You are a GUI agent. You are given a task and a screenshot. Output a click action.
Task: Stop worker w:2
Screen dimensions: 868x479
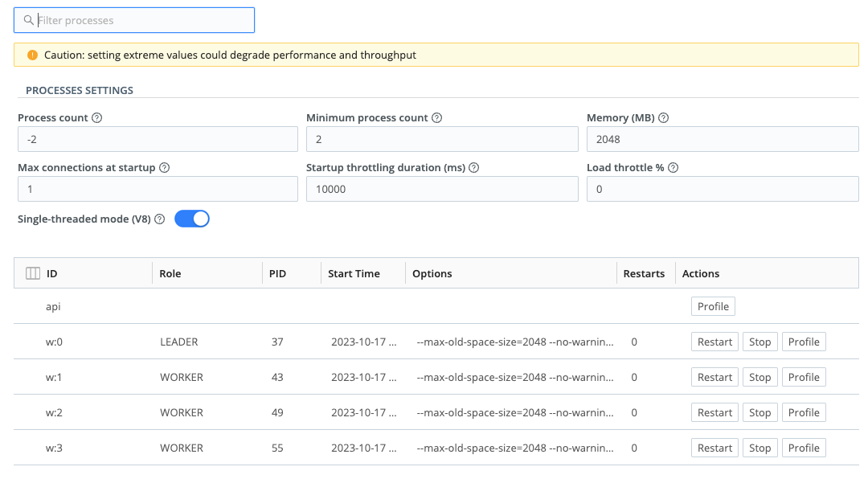(x=759, y=412)
